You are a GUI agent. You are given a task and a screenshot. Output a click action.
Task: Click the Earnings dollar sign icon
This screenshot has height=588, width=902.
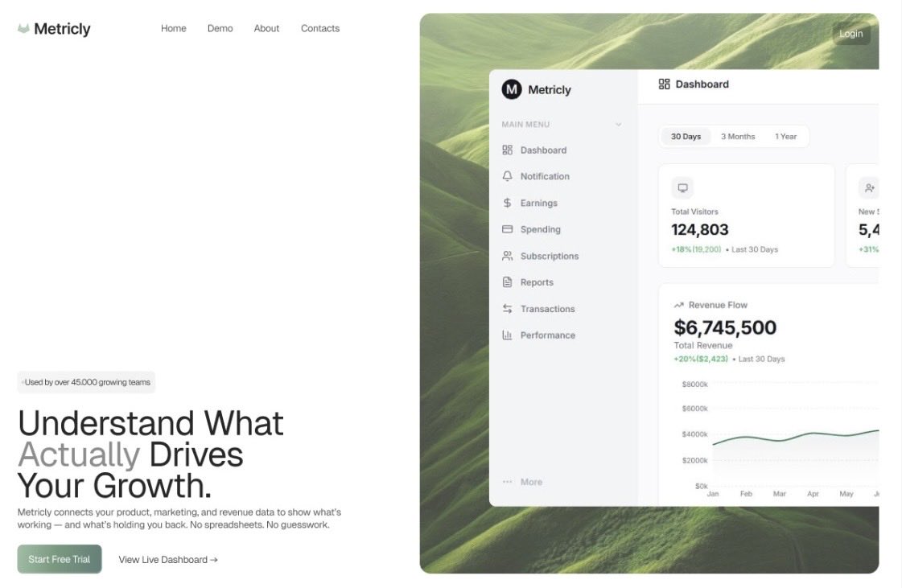pyautogui.click(x=508, y=203)
